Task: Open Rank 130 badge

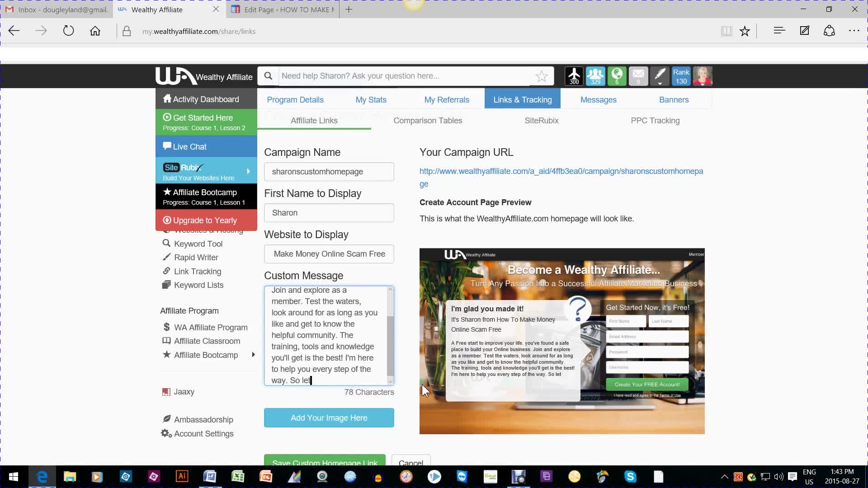Action: 681,76
